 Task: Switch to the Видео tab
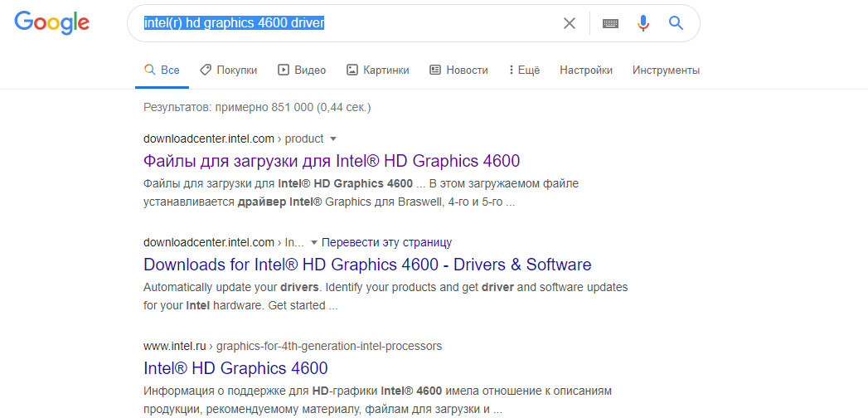pos(302,70)
